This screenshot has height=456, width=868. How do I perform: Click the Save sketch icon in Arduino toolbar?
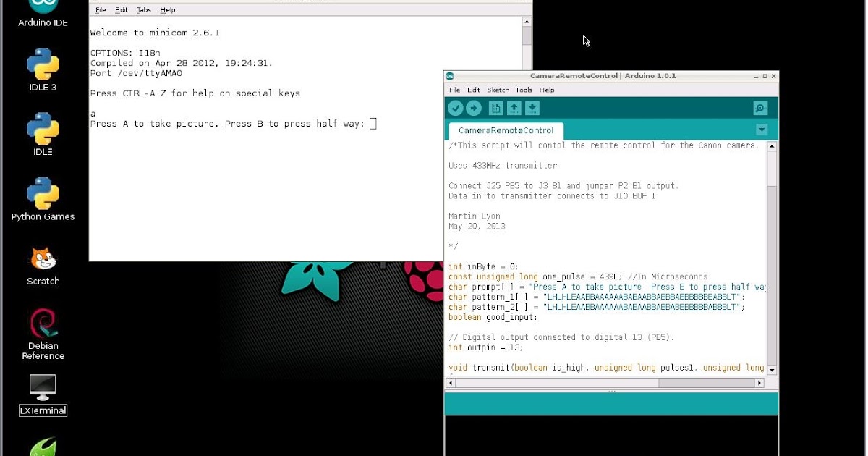coord(533,107)
